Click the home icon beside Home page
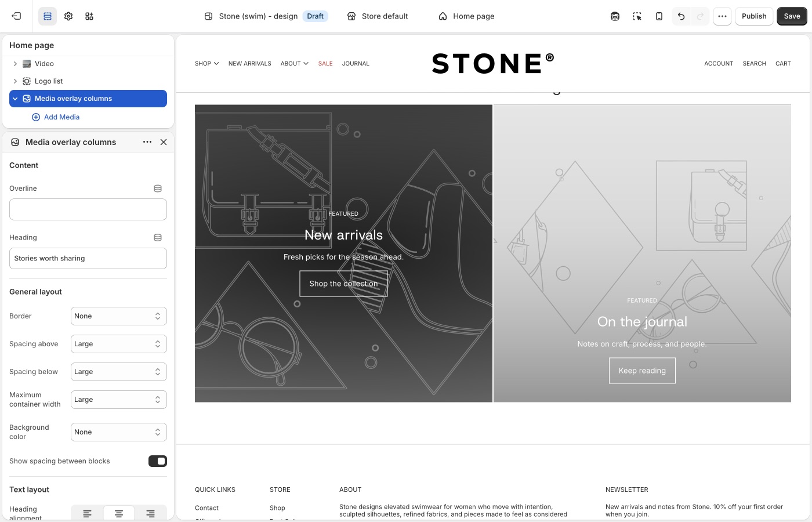This screenshot has width=812, height=522. pyautogui.click(x=443, y=16)
